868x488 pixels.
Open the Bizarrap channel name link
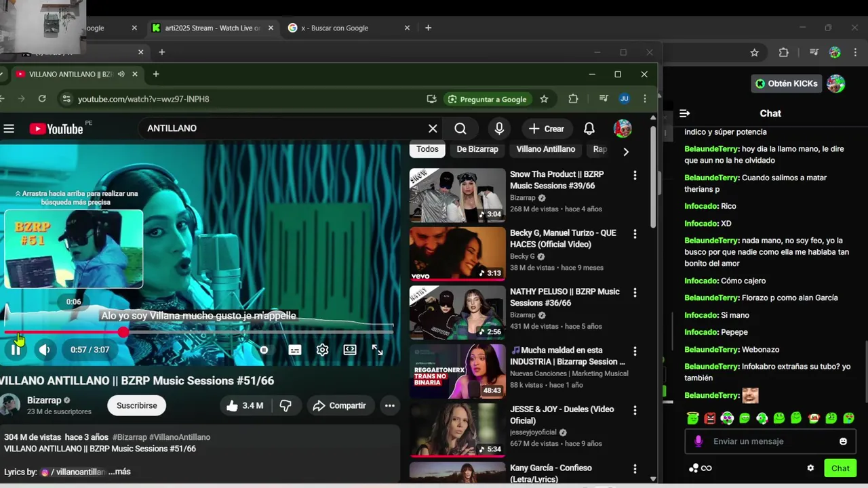44,401
